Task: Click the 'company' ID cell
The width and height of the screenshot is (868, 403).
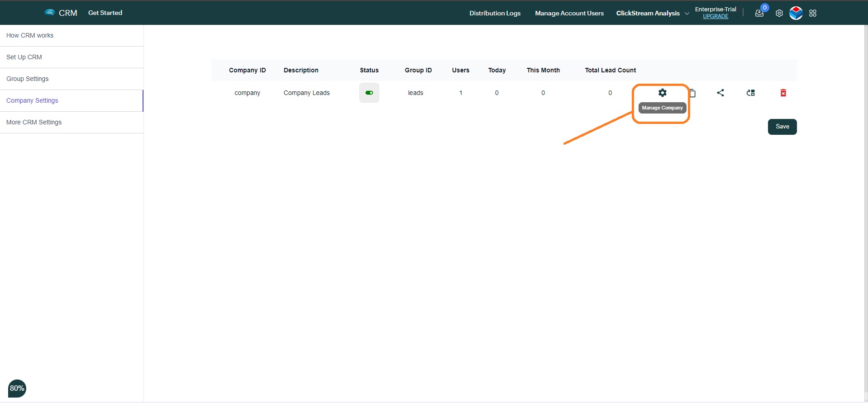Action: (x=247, y=93)
